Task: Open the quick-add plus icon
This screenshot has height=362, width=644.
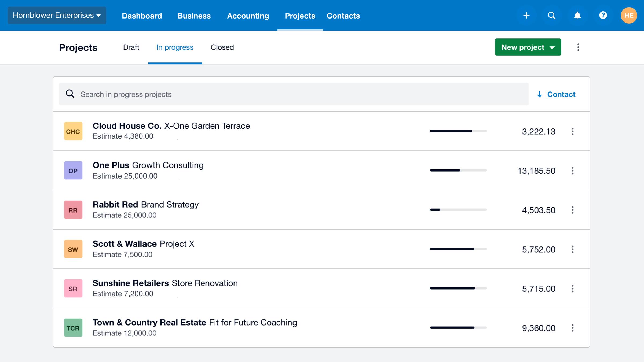Action: [x=526, y=15]
